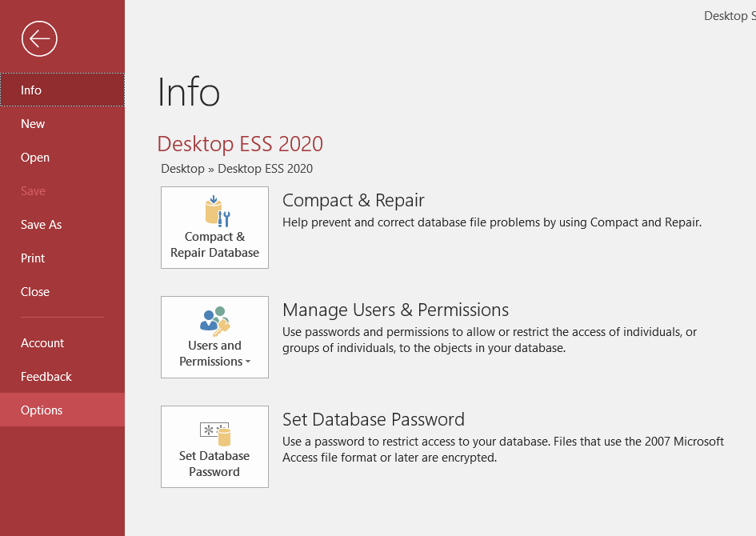The height and width of the screenshot is (536, 756).
Task: Select the Info tab in sidebar
Action: pyautogui.click(x=31, y=90)
